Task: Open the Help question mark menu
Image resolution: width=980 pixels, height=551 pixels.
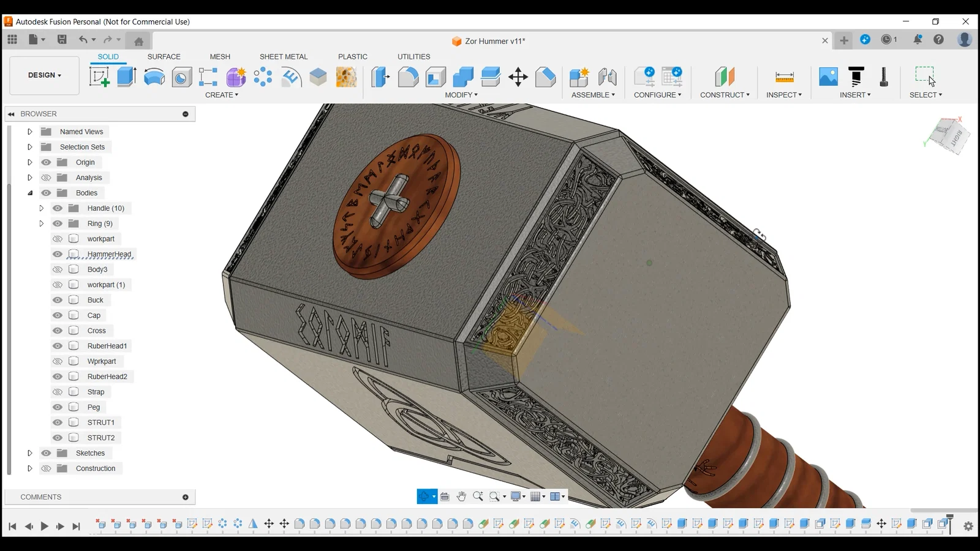Action: pyautogui.click(x=938, y=40)
